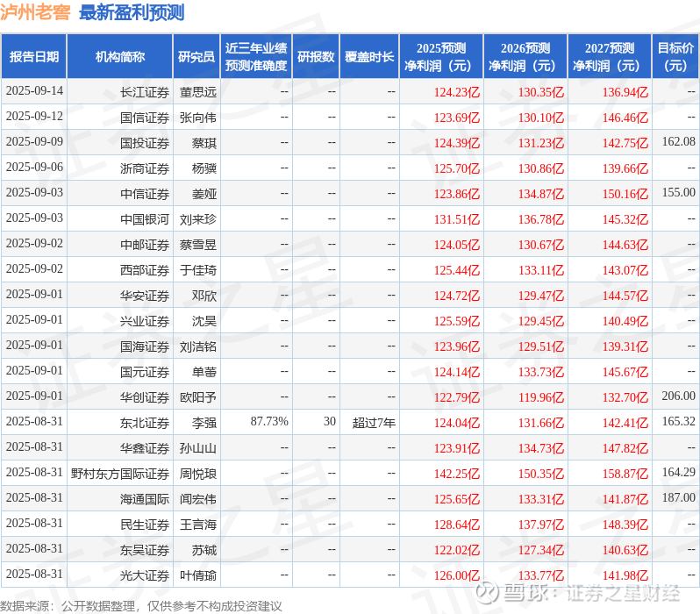Screen dimensions: 700x614
Task: Click the 研究员 column header
Action: point(196,57)
